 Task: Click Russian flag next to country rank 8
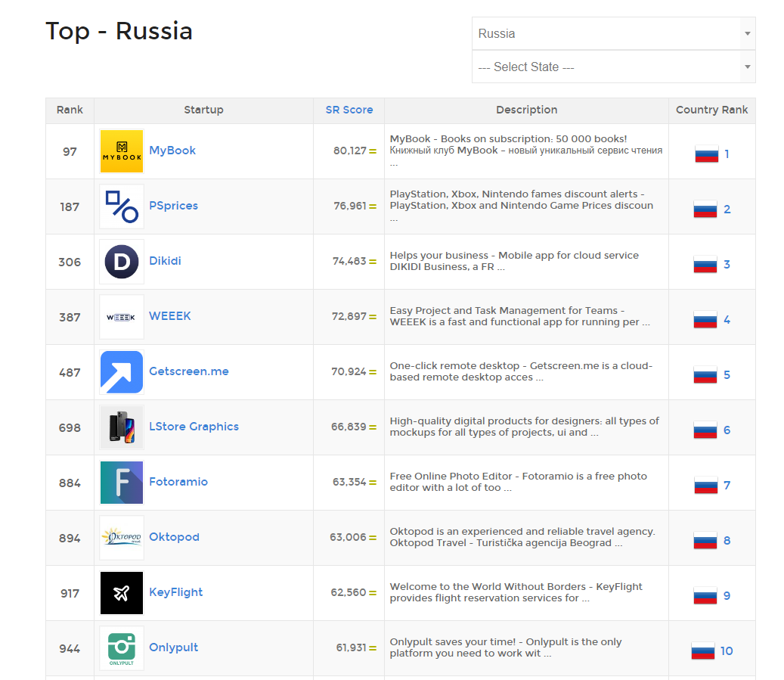705,540
